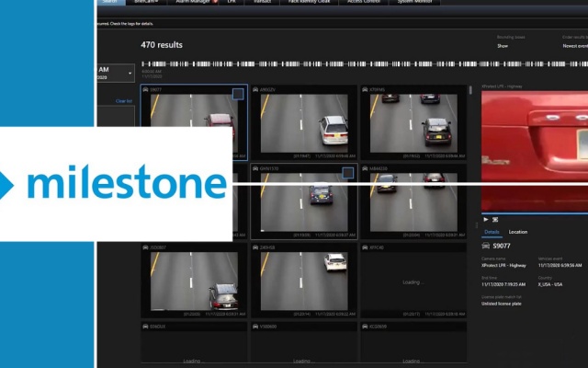Viewport: 588px width, 368px height.
Task: Click the search results timeline strip
Action: coord(365,64)
